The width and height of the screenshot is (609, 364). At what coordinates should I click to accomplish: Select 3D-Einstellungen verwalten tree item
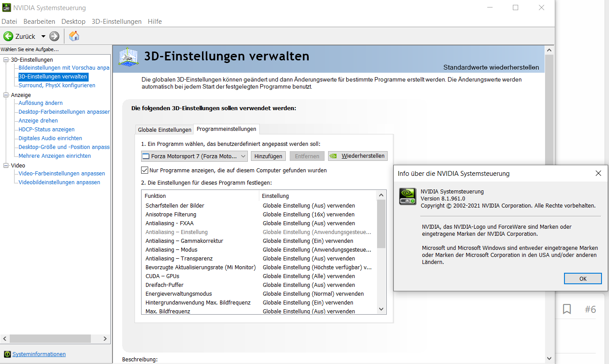[x=53, y=77]
